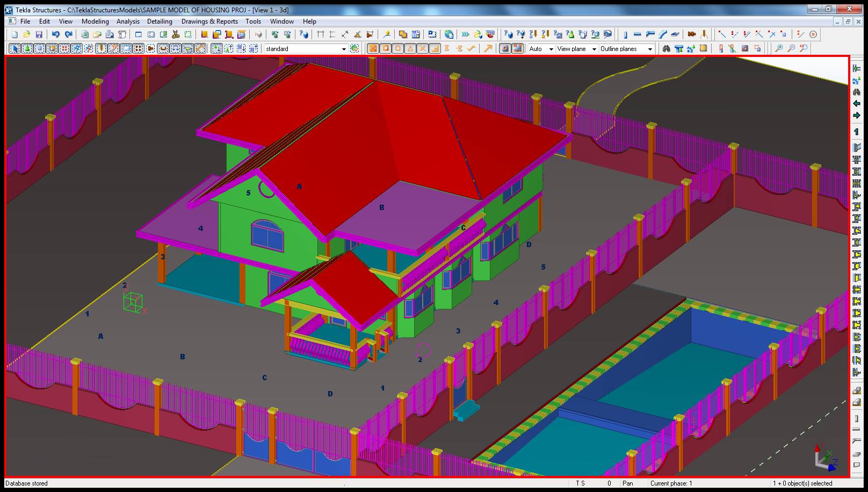Open the Drawings & Reports menu
This screenshot has width=868, height=492.
click(x=209, y=21)
